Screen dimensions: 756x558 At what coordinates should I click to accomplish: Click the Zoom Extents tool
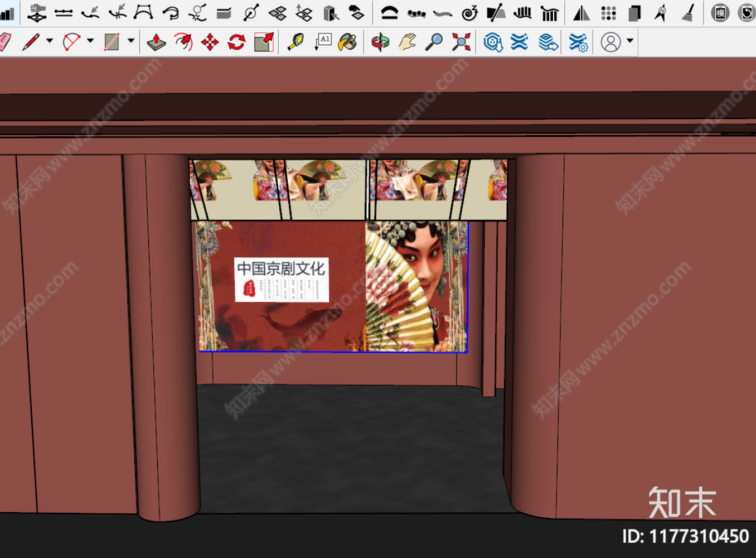coord(461,42)
